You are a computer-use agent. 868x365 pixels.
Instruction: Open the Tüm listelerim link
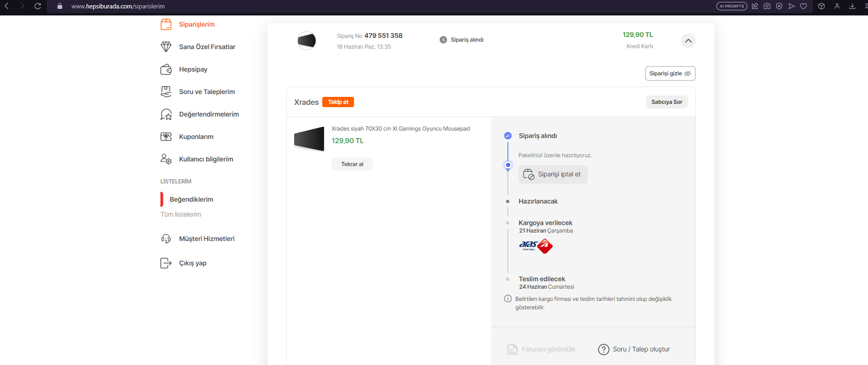[x=181, y=214]
